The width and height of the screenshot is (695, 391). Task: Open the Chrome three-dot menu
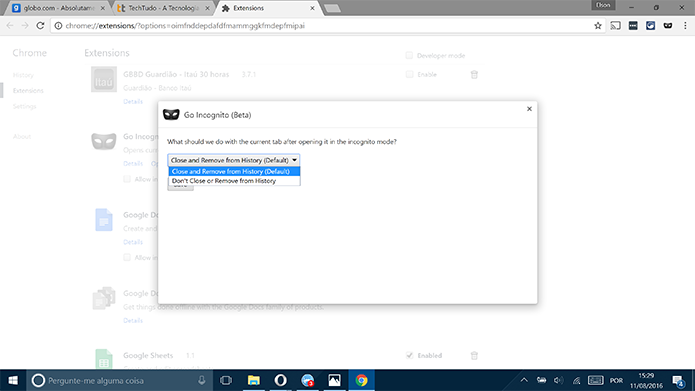[x=685, y=26]
